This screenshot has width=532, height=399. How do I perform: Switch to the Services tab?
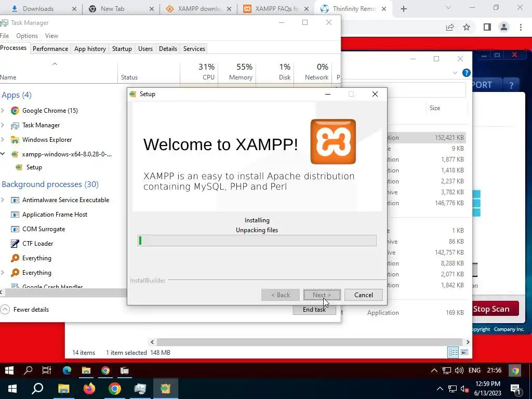pyautogui.click(x=194, y=49)
